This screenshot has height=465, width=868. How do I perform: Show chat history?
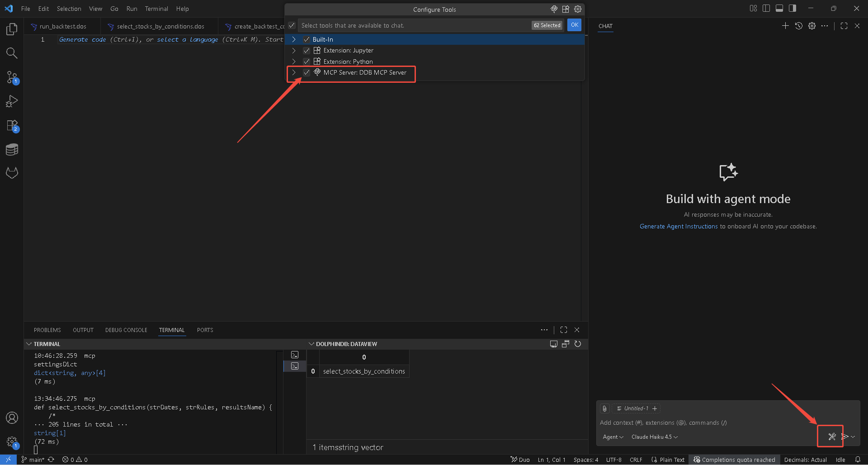[x=799, y=26]
